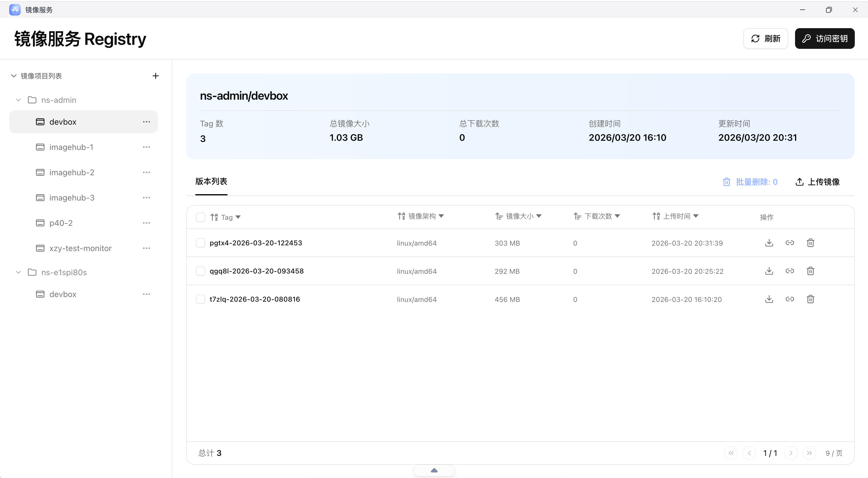Copy link for qgq8l-2026-03-20-093458 tag

pyautogui.click(x=790, y=271)
